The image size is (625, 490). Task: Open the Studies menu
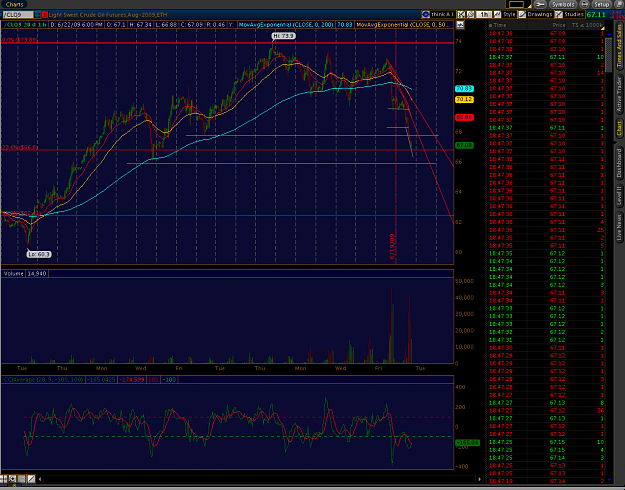coord(570,14)
